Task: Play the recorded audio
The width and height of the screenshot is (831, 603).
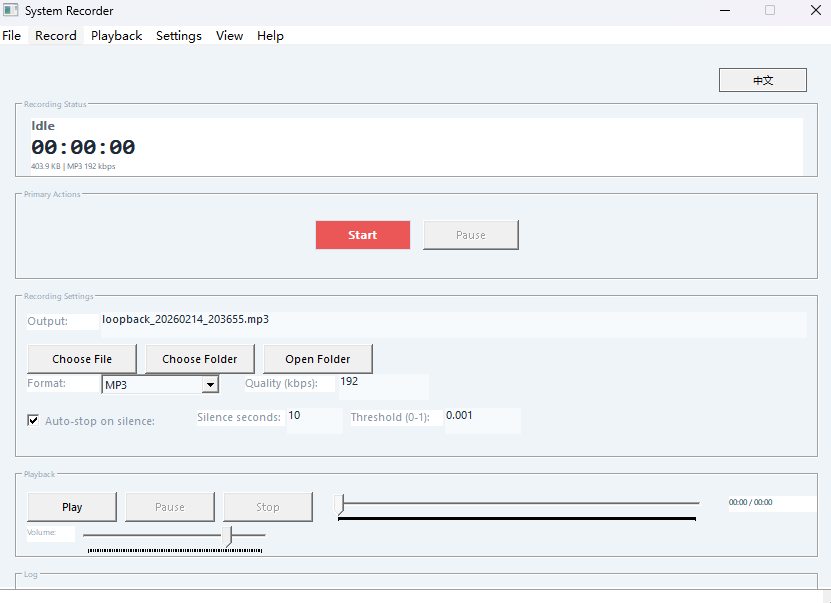Action: [x=71, y=507]
